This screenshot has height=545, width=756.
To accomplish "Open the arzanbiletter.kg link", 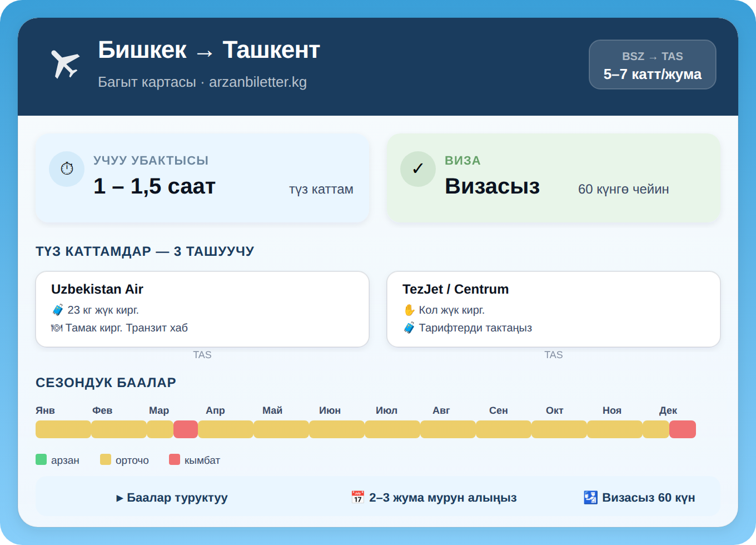I will (x=258, y=82).
